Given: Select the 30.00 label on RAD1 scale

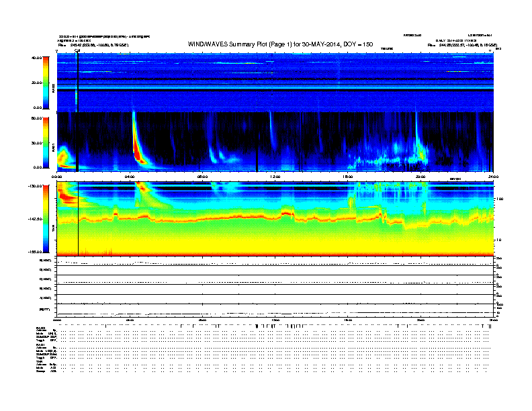Looking at the screenshot, I should coord(36,143).
